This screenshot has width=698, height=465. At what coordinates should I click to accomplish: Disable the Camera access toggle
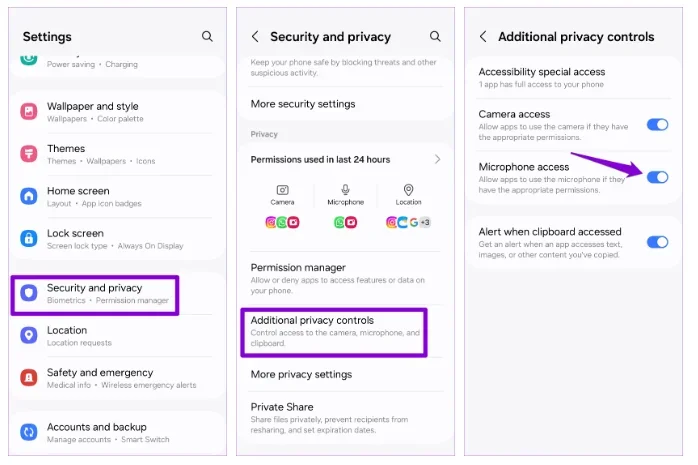tap(657, 125)
